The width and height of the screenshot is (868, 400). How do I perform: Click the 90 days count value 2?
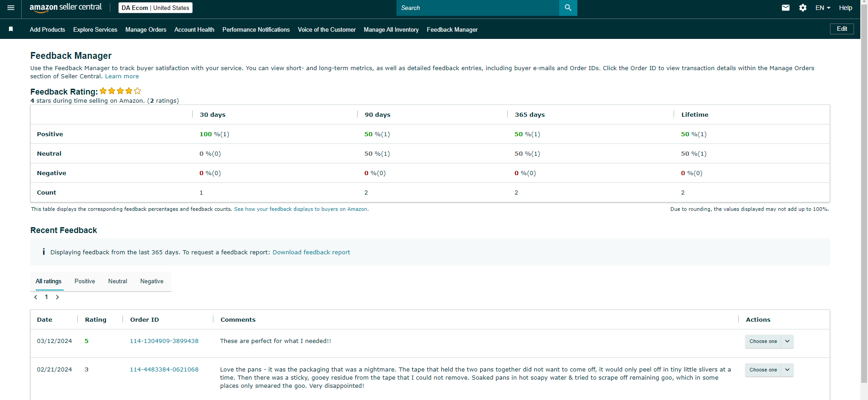(x=366, y=192)
